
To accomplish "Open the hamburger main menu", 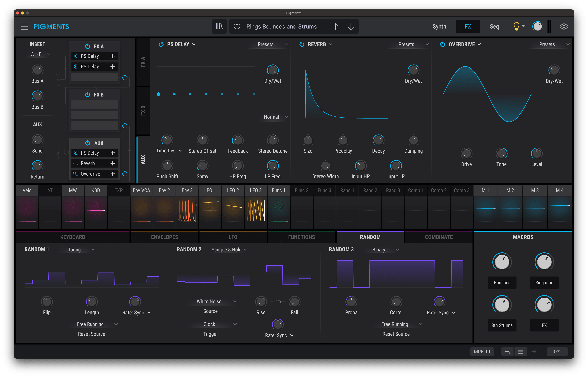I will (x=24, y=26).
